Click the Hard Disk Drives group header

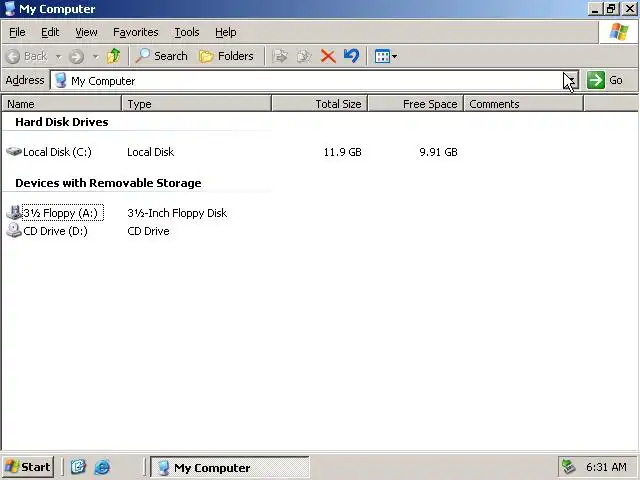[x=62, y=122]
